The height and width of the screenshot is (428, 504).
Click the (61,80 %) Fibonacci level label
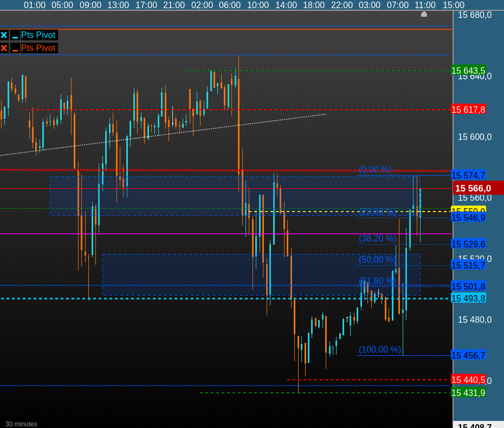377,280
